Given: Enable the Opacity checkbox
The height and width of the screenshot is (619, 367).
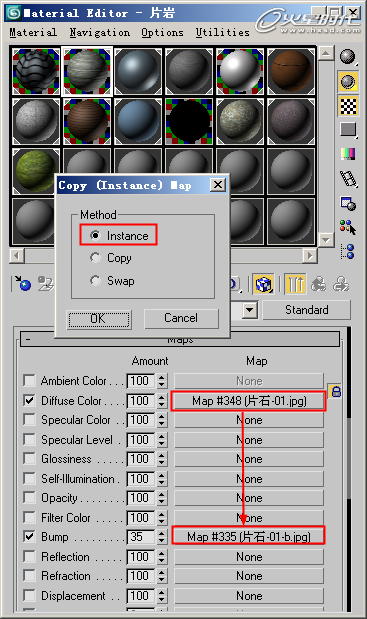Looking at the screenshot, I should click(x=29, y=498).
